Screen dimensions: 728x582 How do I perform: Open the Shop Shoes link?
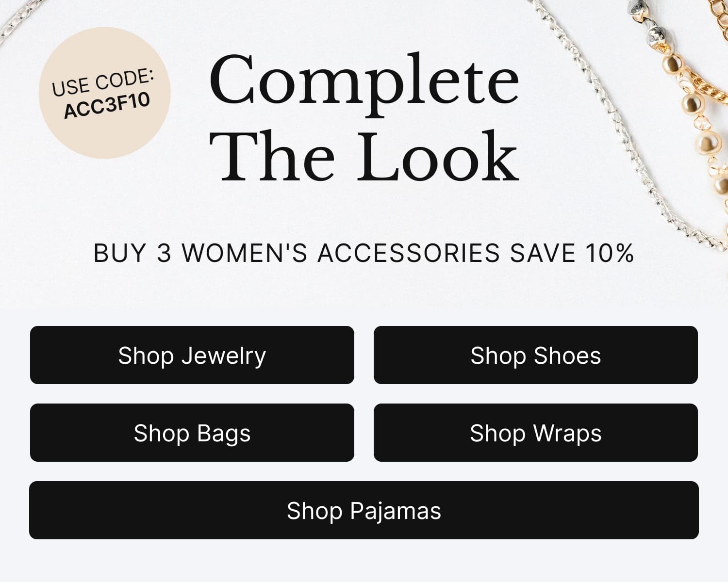point(536,355)
